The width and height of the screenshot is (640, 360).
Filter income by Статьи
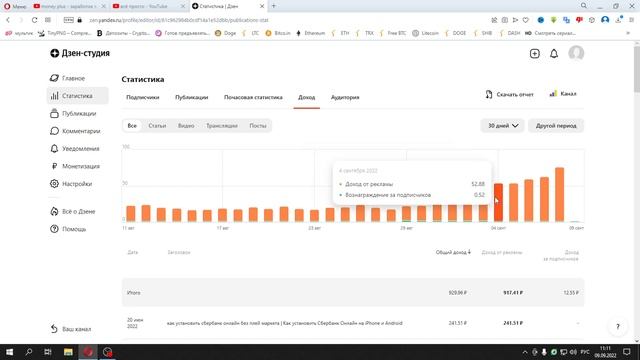pyautogui.click(x=157, y=126)
